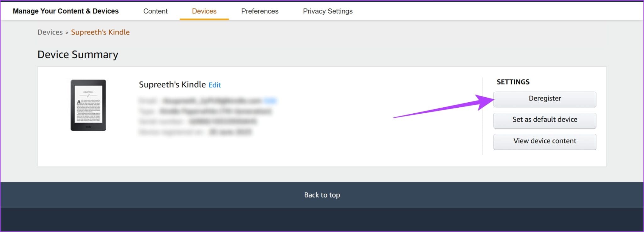This screenshot has height=232, width=644.
Task: Click Supreeth's Kindle breadcrumb link
Action: [x=100, y=32]
